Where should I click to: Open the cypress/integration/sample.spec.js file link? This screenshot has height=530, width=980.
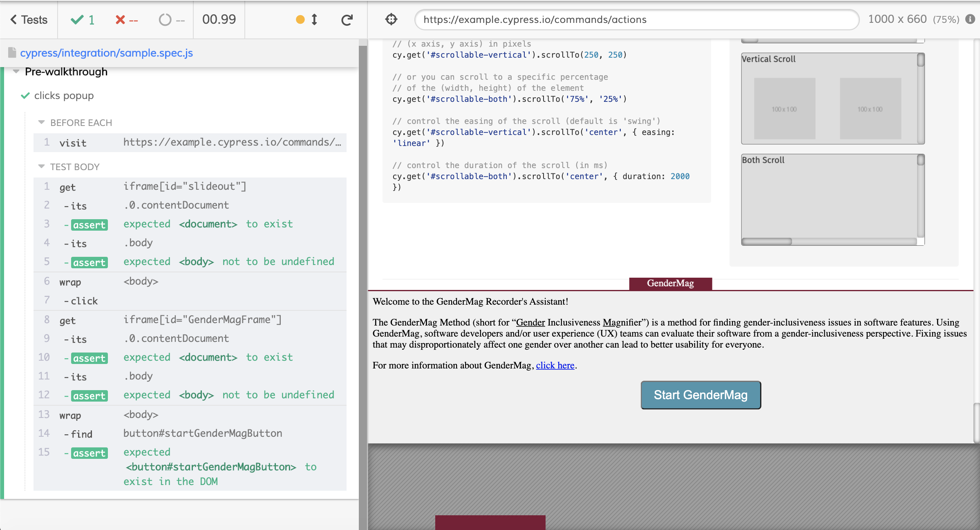(x=106, y=53)
